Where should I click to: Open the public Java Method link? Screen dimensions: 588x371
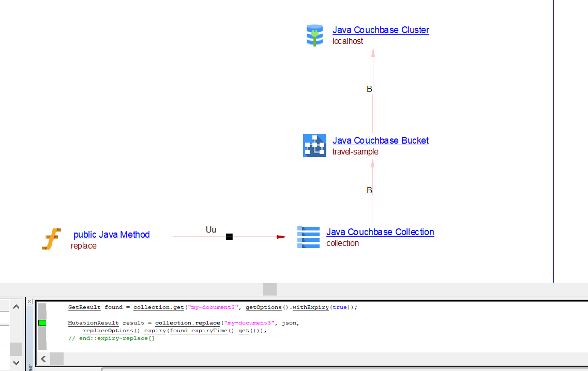pyautogui.click(x=111, y=235)
